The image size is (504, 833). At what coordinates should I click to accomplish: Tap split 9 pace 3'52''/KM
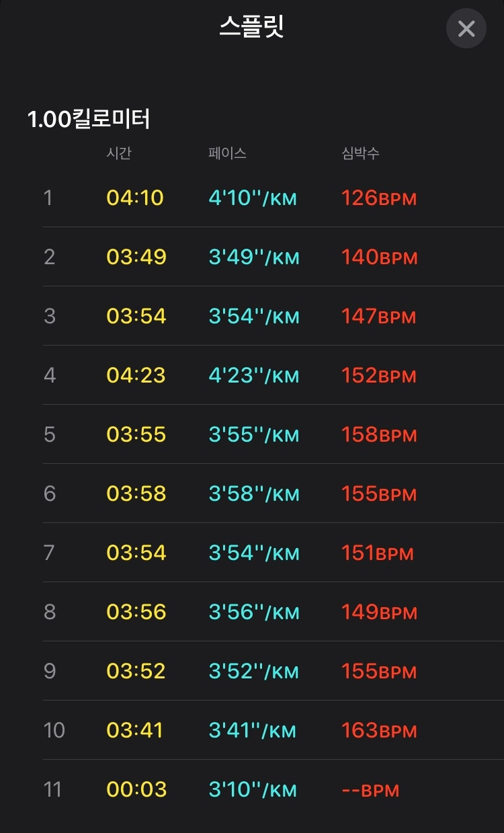tap(254, 672)
